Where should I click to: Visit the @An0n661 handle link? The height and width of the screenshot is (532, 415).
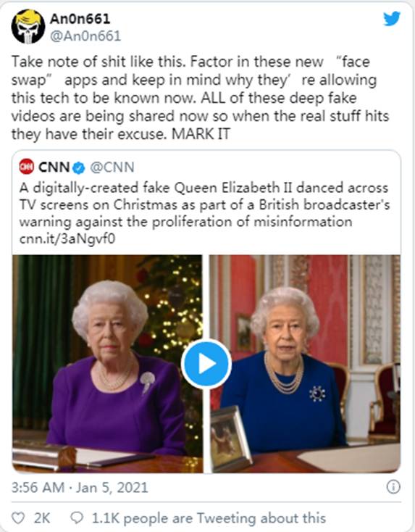tap(85, 36)
